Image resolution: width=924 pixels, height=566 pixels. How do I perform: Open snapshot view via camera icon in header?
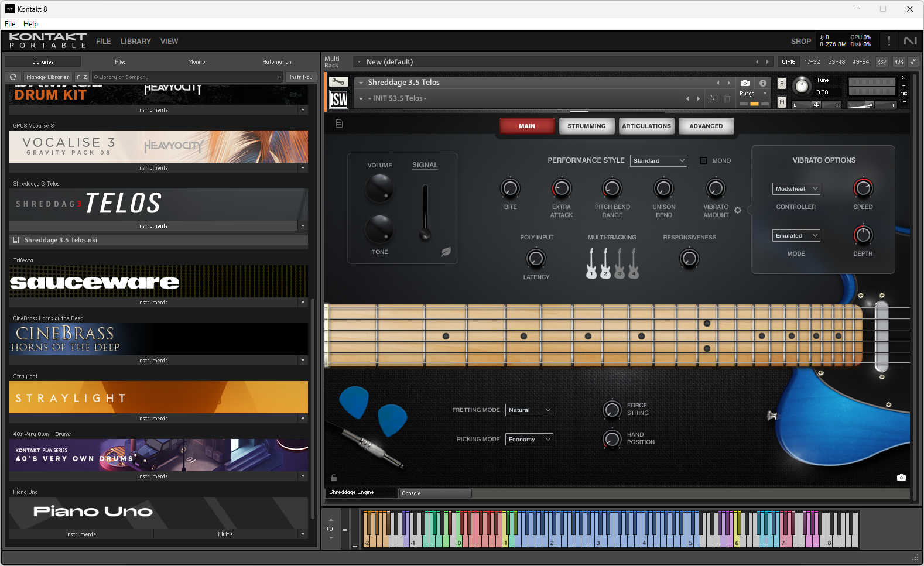tap(745, 83)
